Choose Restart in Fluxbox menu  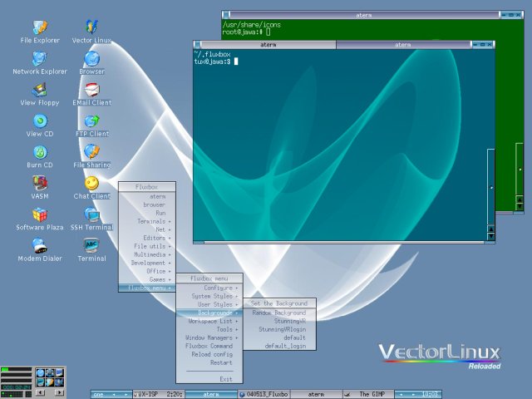pos(209,362)
